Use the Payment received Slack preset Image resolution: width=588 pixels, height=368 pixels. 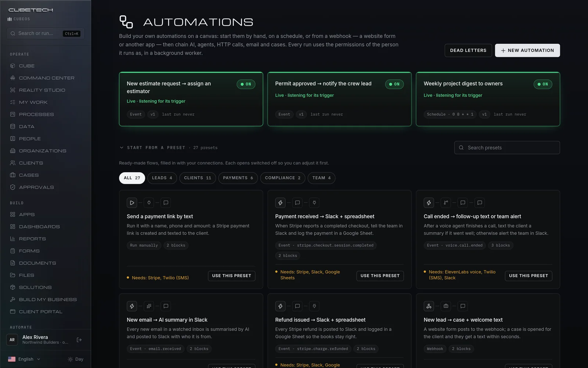(x=380, y=276)
